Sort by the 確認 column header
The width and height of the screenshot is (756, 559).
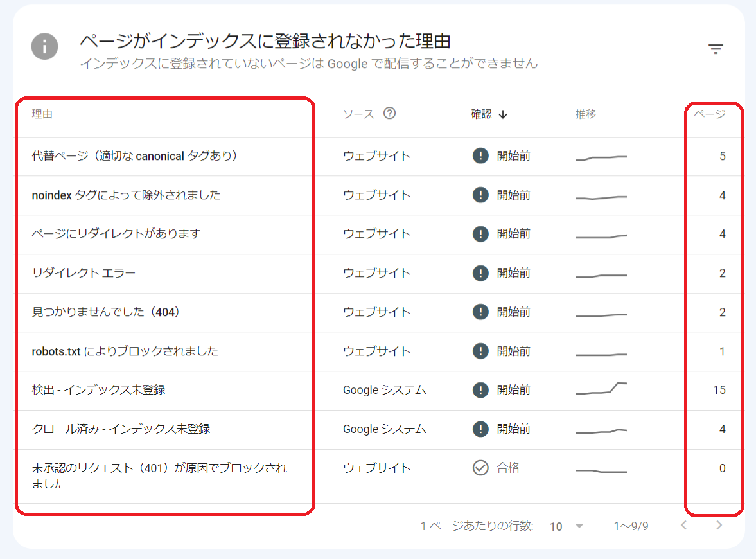tap(481, 114)
